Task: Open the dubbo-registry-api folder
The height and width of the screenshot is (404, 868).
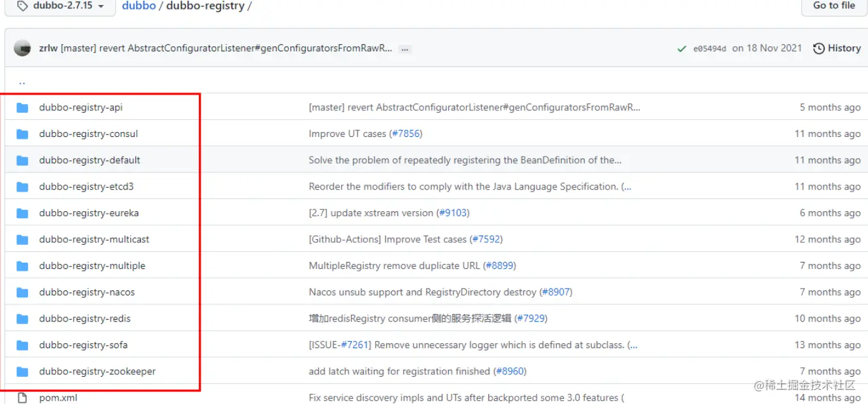Action: pyautogui.click(x=81, y=107)
